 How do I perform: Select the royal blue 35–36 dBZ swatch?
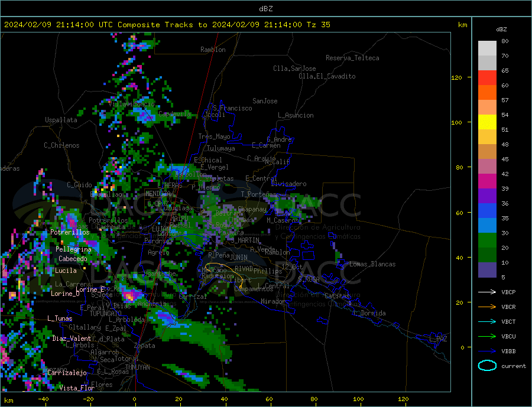487,211
